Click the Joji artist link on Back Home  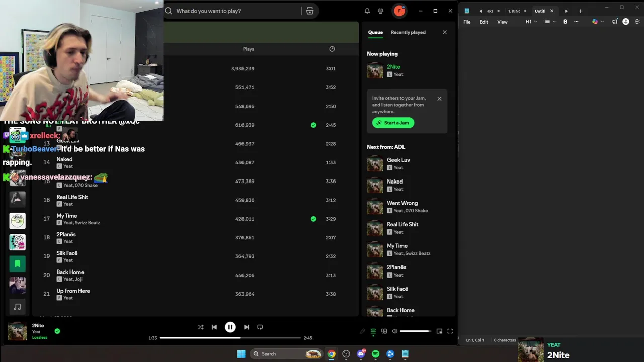pyautogui.click(x=78, y=279)
